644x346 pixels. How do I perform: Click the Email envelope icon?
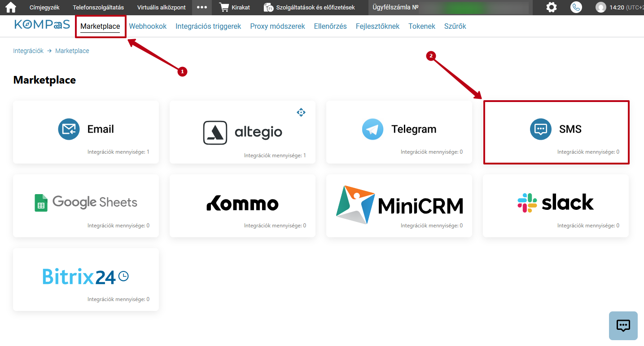coord(69,129)
